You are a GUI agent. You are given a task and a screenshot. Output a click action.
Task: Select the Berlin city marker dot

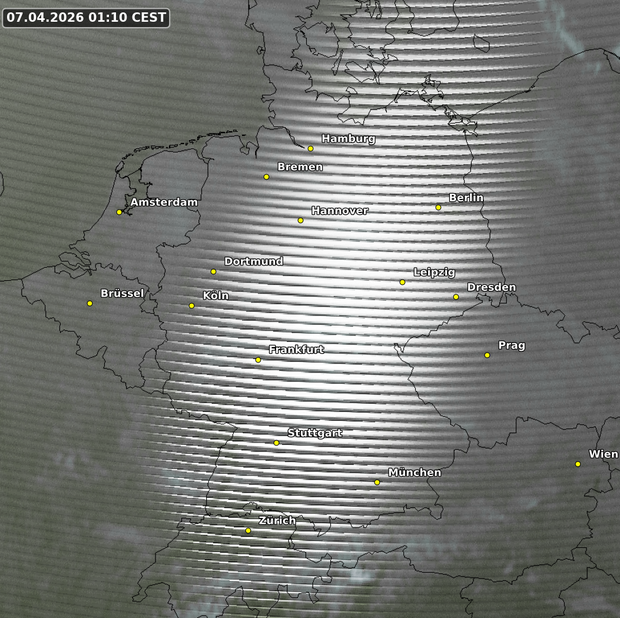438,208
